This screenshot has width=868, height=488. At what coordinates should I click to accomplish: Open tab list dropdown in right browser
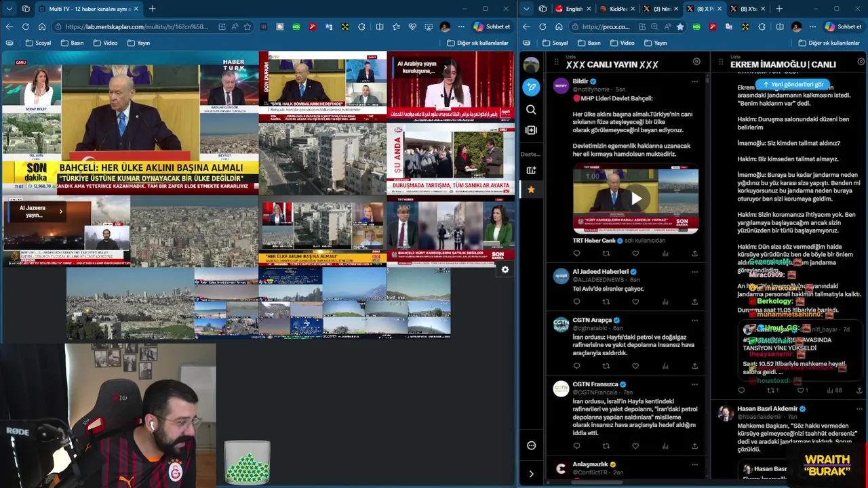[x=526, y=9]
